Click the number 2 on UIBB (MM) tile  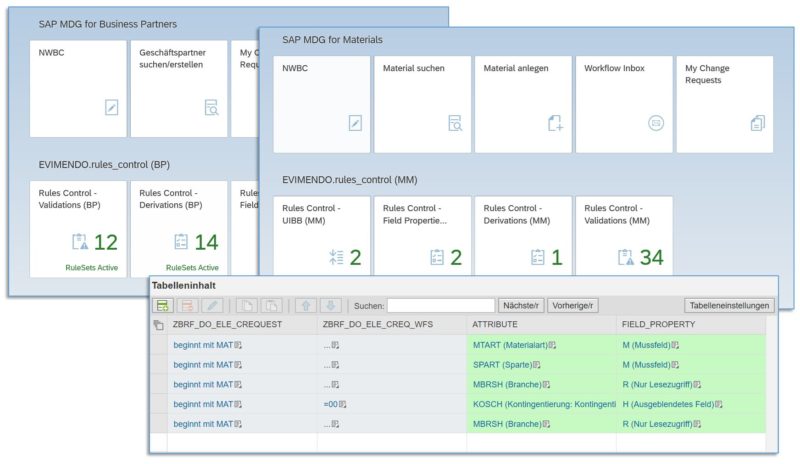pyautogui.click(x=355, y=258)
